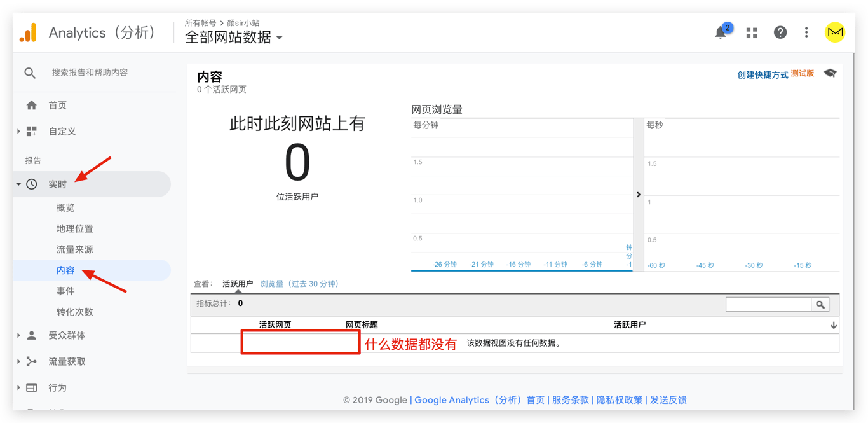Open 隐私权政策 footer link
This screenshot has width=868, height=423.
620,400
